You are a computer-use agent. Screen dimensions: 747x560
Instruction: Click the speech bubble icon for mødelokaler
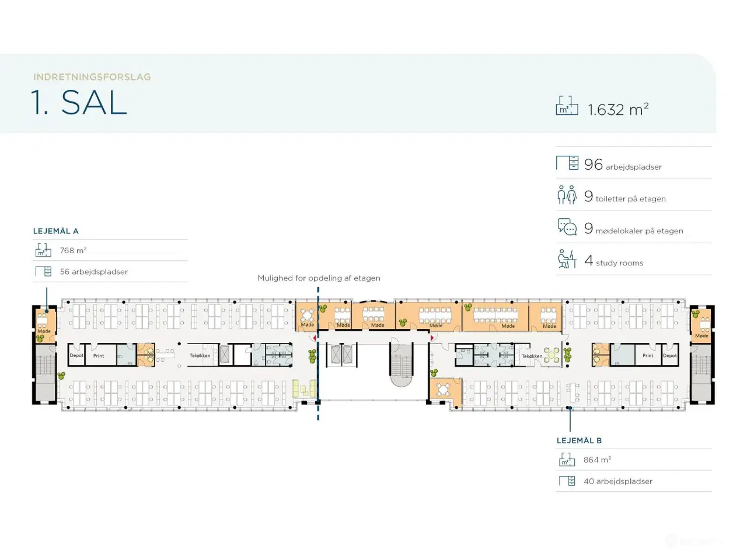[x=567, y=227]
